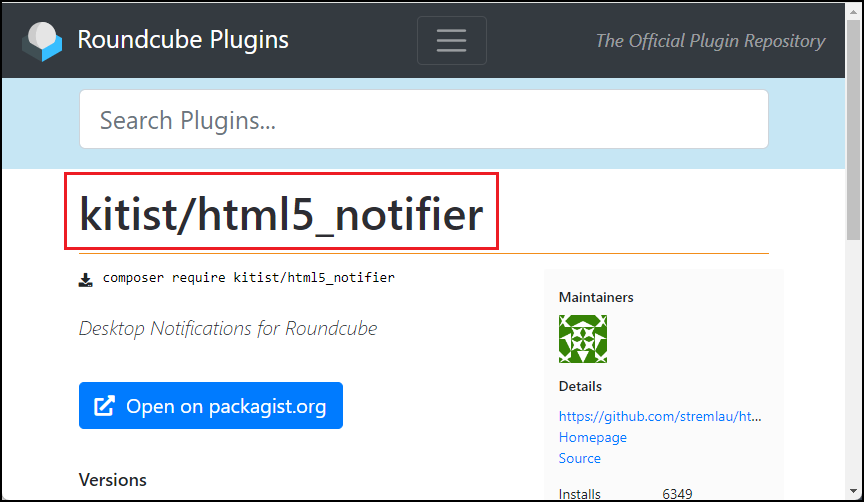Click the maintainer avatar image
Image resolution: width=864 pixels, height=502 pixels.
coord(582,339)
